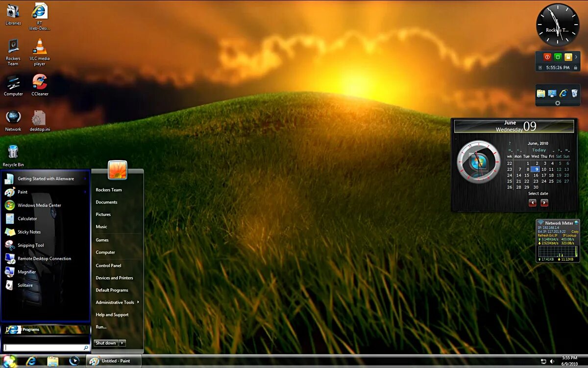Open shut down options arrow
The image size is (588, 368).
pos(122,343)
